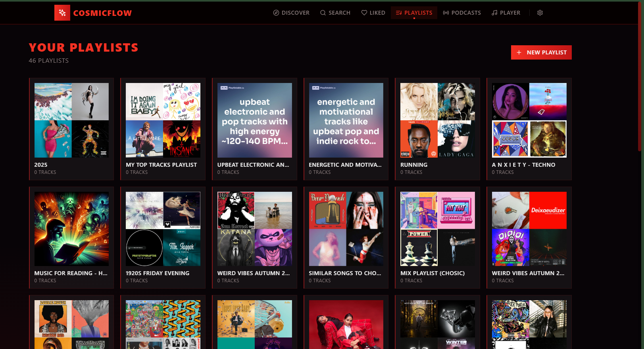Click '0 TRACKS' under 2025
Viewport: 644px width, 349px height.
pos(45,172)
